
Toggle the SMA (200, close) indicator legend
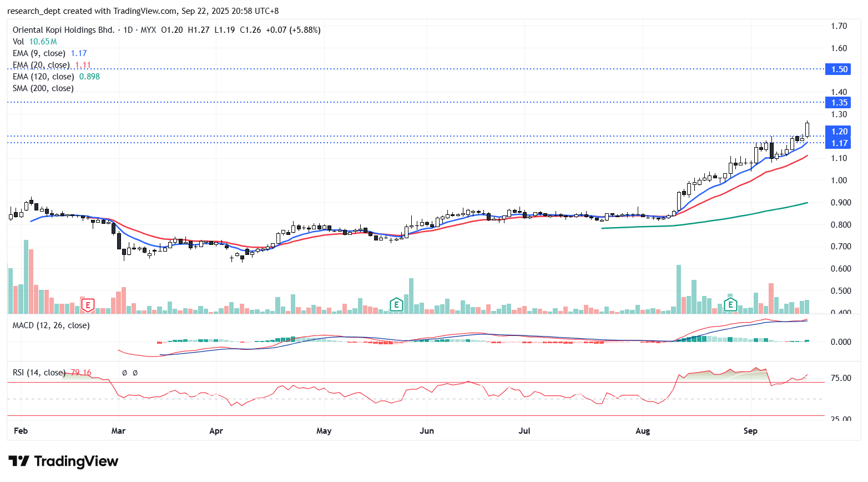[43, 88]
